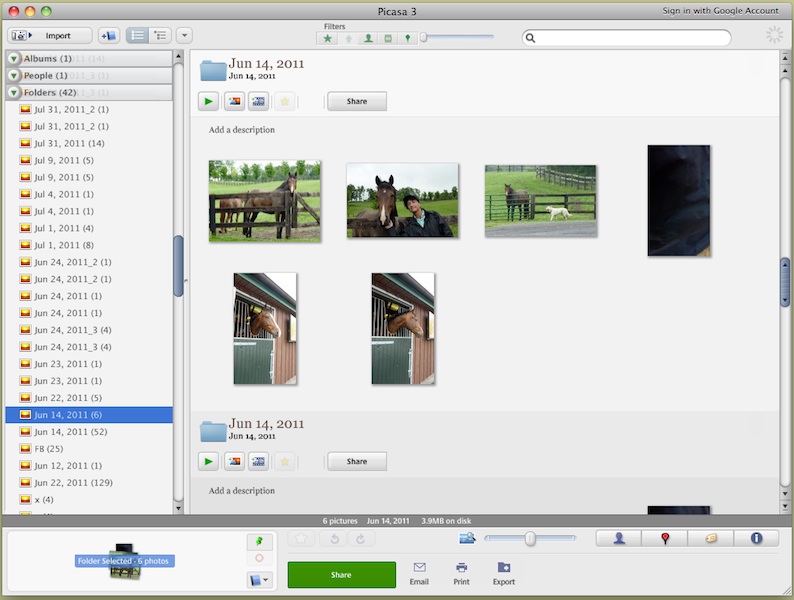Click the green Share button
The height and width of the screenshot is (600, 794).
coord(341,575)
